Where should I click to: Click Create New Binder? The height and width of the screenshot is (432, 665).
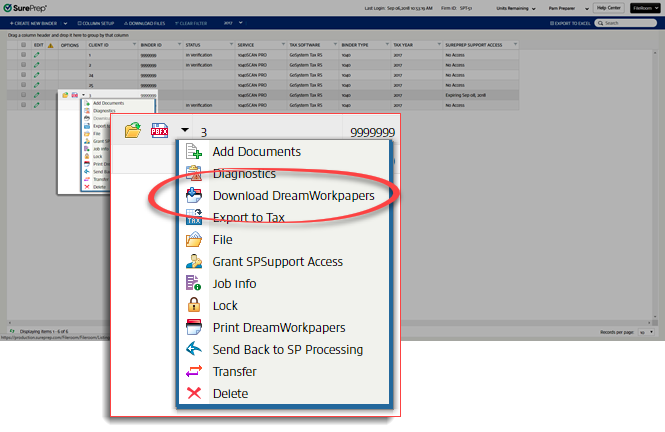pyautogui.click(x=34, y=23)
